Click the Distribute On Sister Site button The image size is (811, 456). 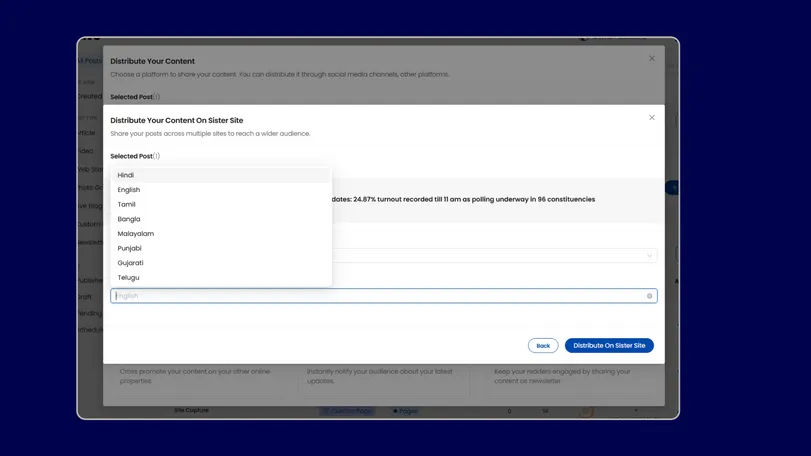coord(609,345)
